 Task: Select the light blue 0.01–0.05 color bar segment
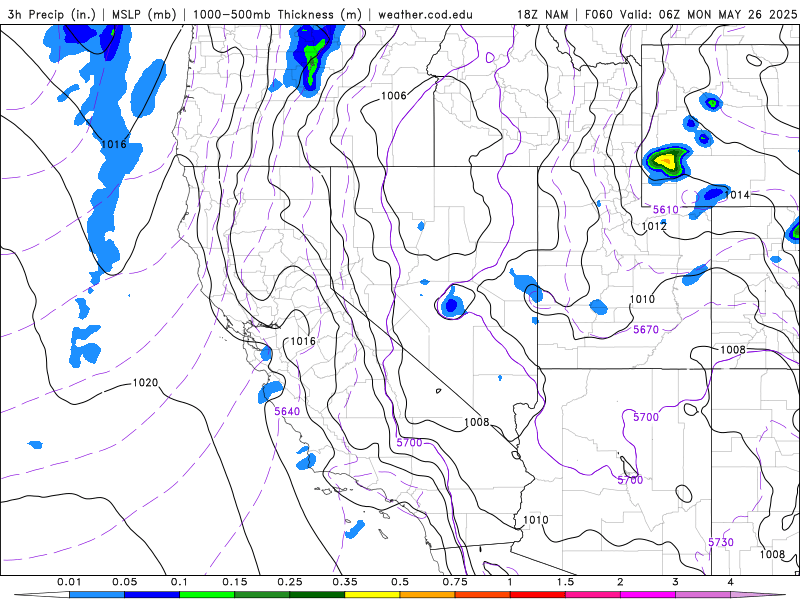[x=97, y=595]
